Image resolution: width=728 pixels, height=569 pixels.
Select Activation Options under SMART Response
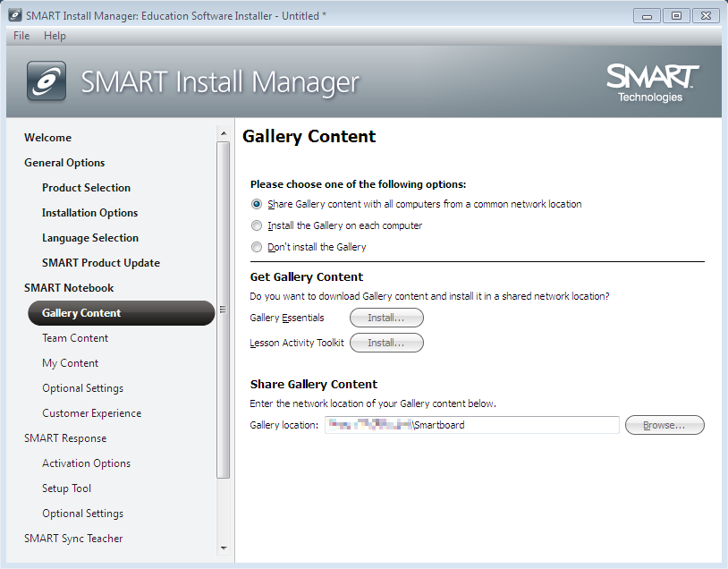(x=86, y=463)
